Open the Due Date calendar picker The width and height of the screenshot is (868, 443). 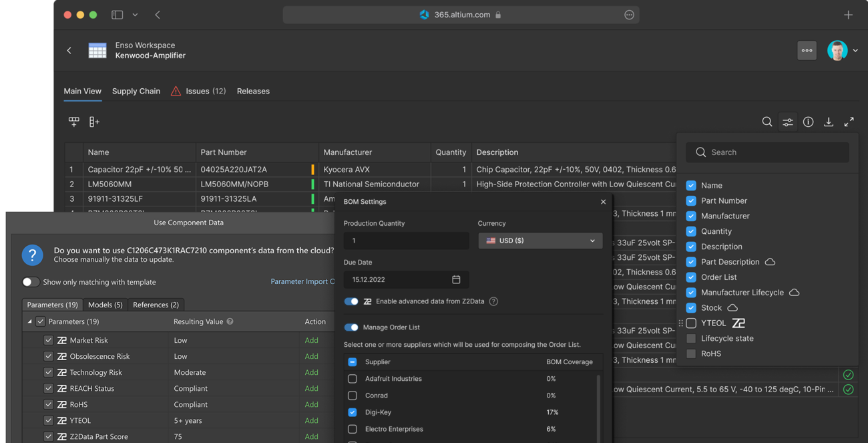pos(457,279)
